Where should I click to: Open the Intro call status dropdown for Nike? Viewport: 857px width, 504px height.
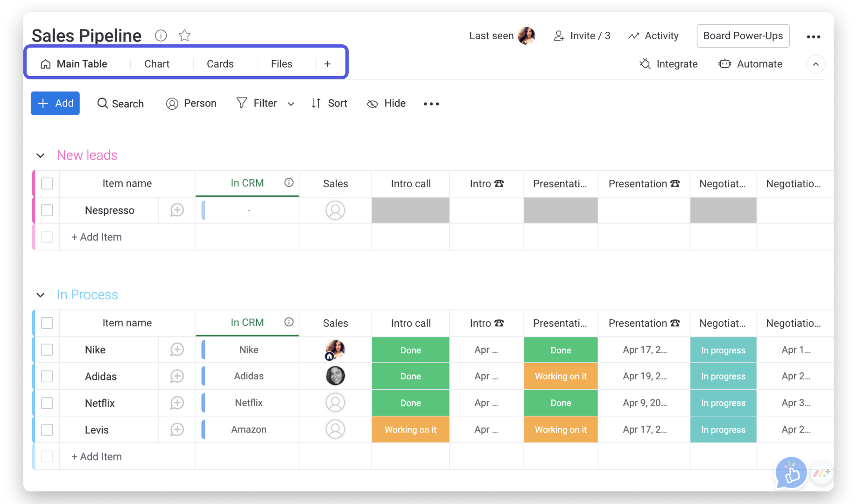(411, 350)
